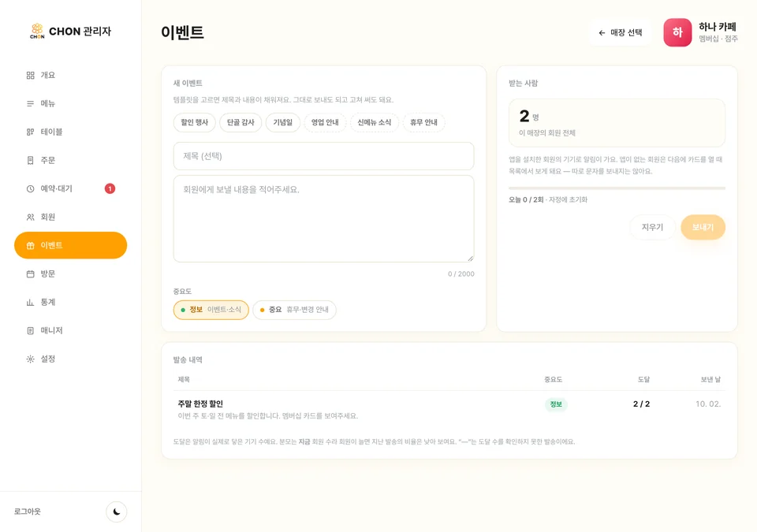Open the 테이블 sidebar page
Image resolution: width=757 pixels, height=532 pixels.
(70, 132)
